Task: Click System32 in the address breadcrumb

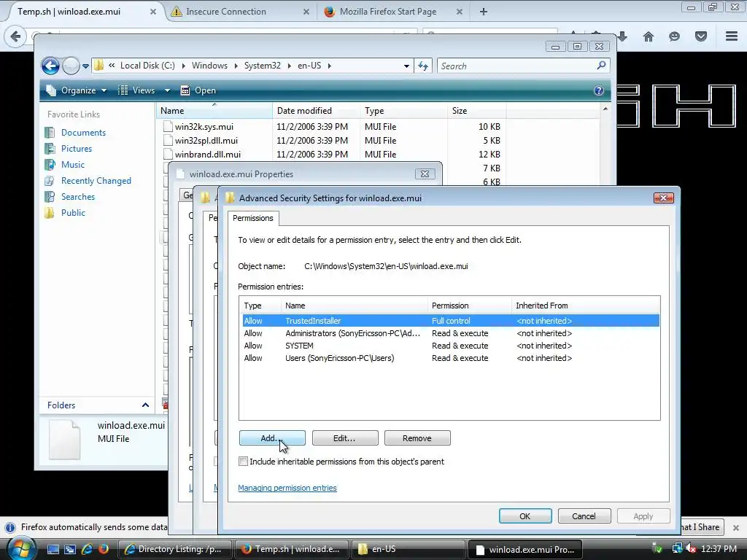Action: point(263,66)
